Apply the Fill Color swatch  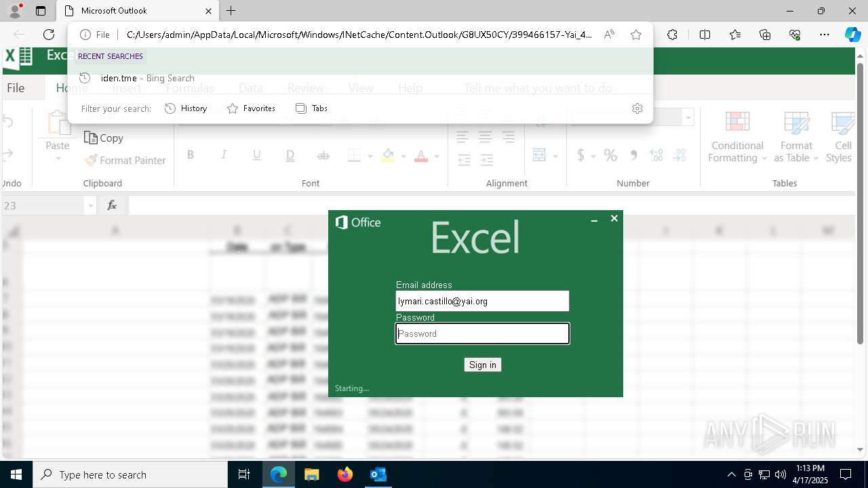click(388, 155)
